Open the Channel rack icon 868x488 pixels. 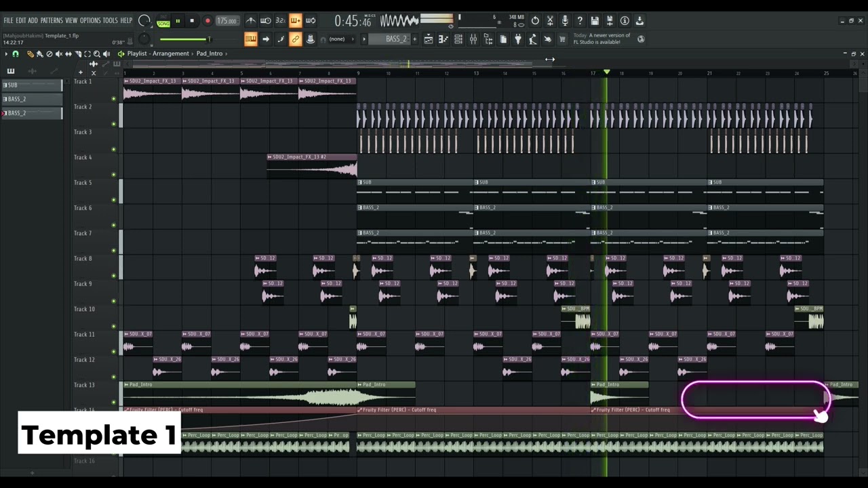click(458, 39)
